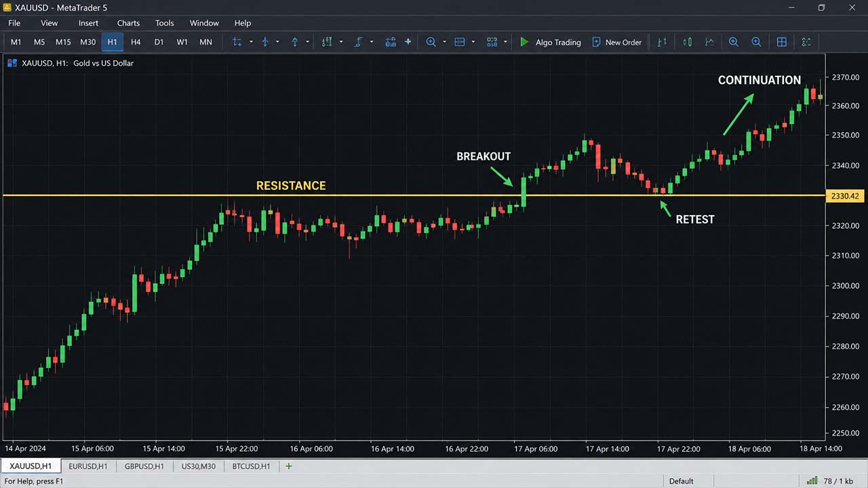Switch chart to candlestick view
The width and height of the screenshot is (868, 488).
click(688, 42)
